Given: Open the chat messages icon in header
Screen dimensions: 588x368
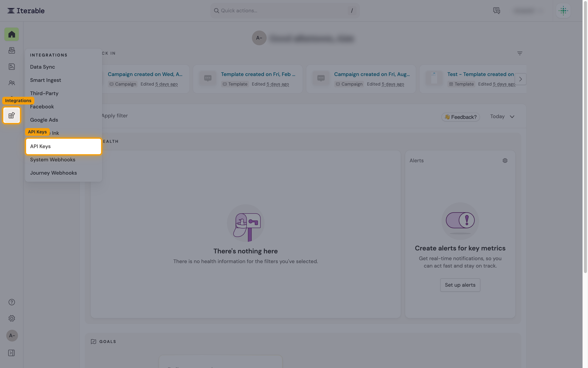Looking at the screenshot, I should (x=496, y=11).
